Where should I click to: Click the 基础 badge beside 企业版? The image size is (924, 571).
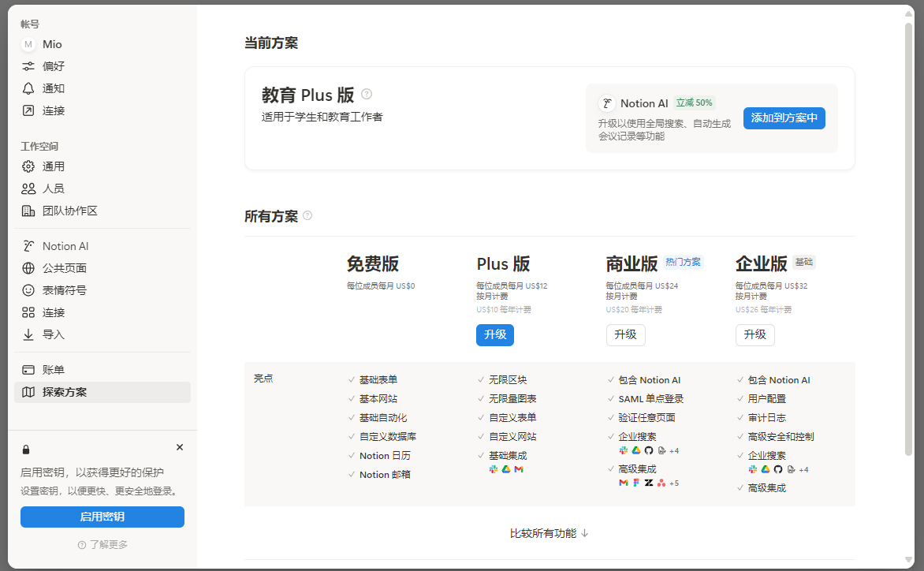click(804, 262)
